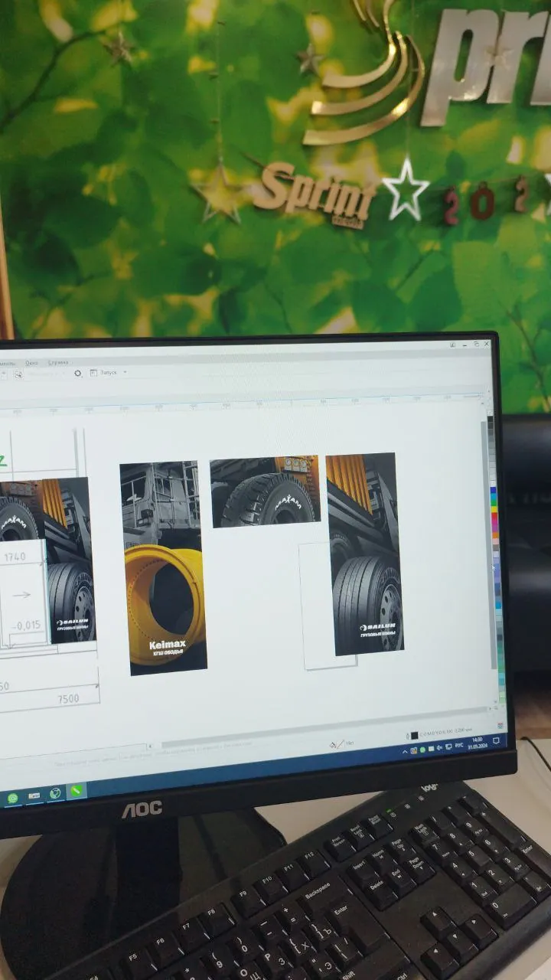Click the 1740 dimension text
Image resolution: width=551 pixels, height=980 pixels.
pyautogui.click(x=15, y=558)
